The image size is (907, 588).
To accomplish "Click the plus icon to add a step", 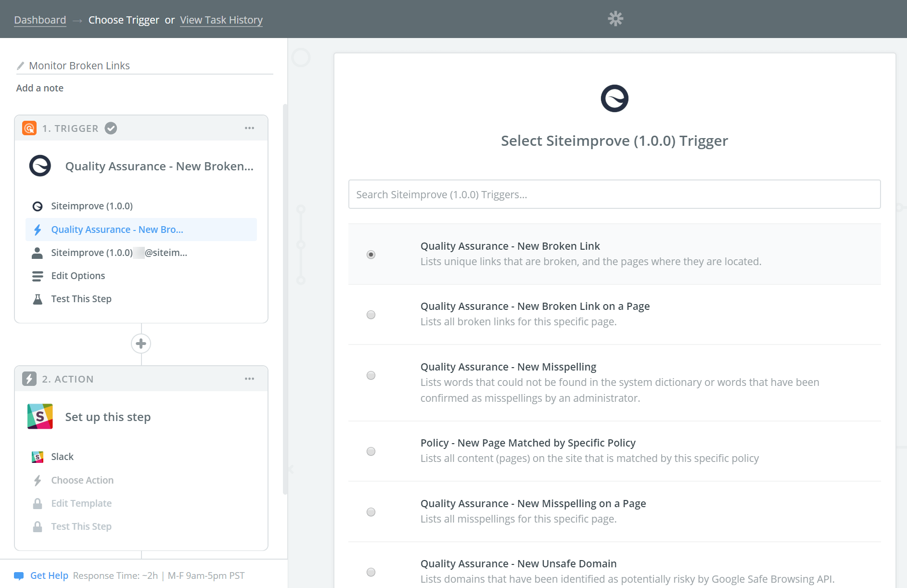I will pos(141,344).
